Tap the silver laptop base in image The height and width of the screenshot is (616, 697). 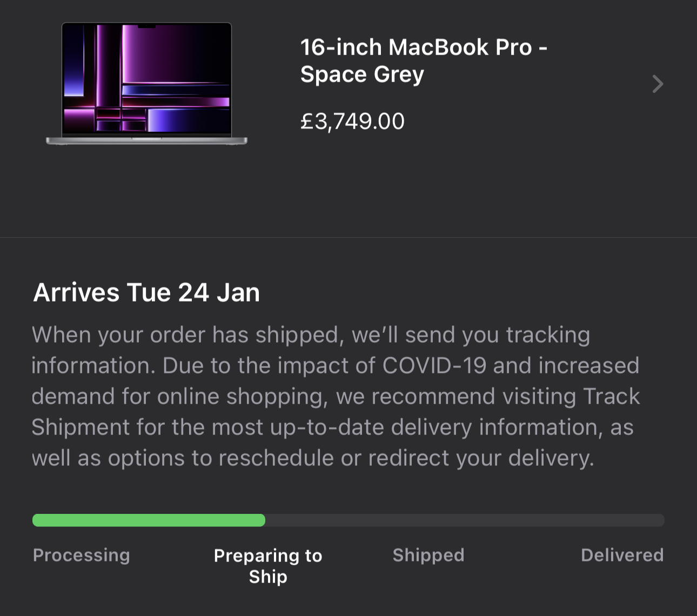click(x=146, y=140)
